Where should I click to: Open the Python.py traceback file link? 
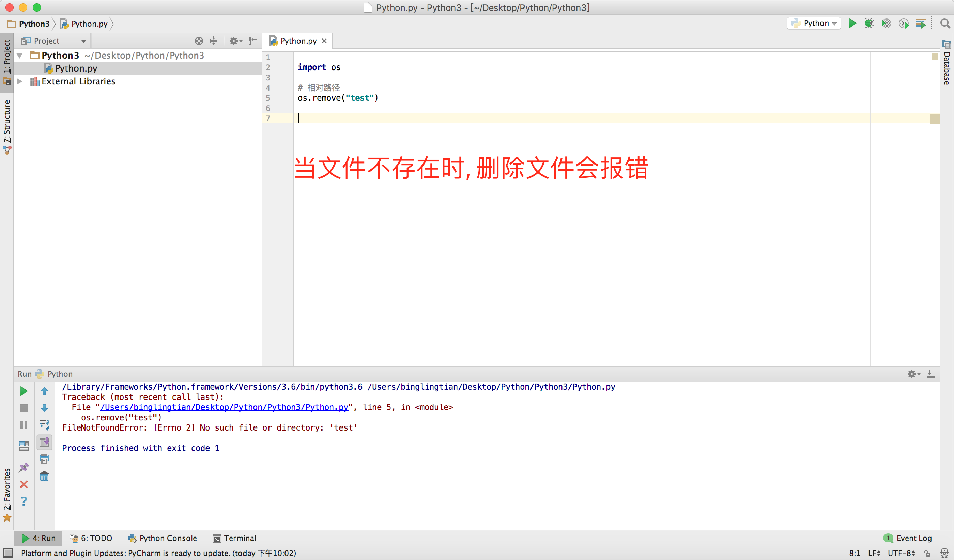point(224,407)
